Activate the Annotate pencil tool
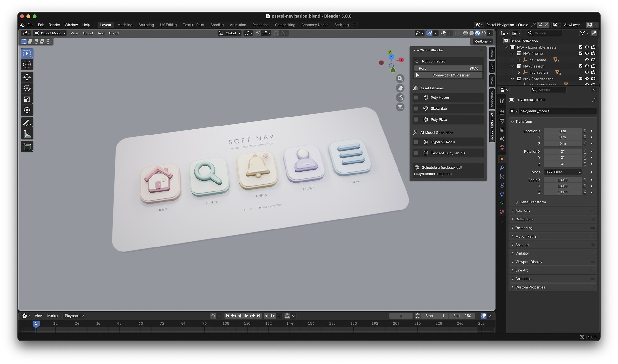The image size is (618, 364). (27, 123)
